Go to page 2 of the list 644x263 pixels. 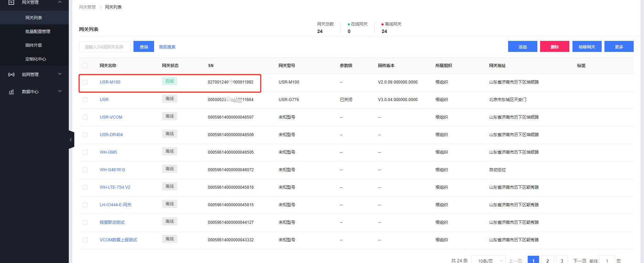(x=547, y=260)
